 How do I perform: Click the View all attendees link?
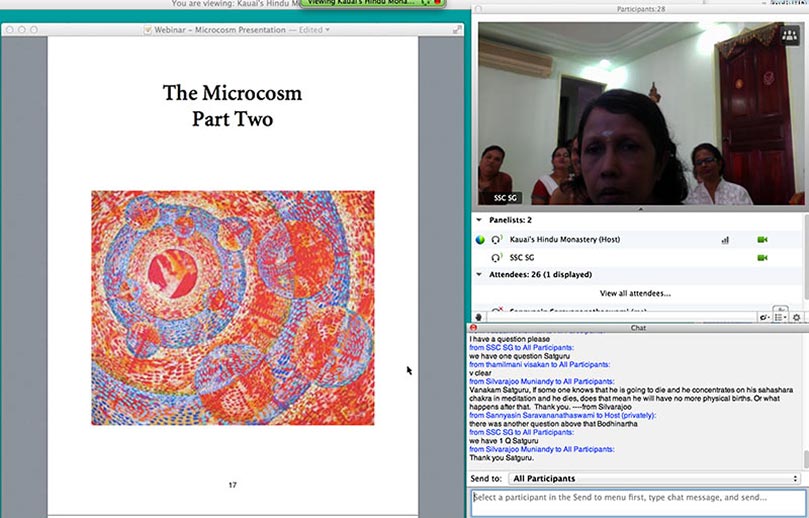635,293
